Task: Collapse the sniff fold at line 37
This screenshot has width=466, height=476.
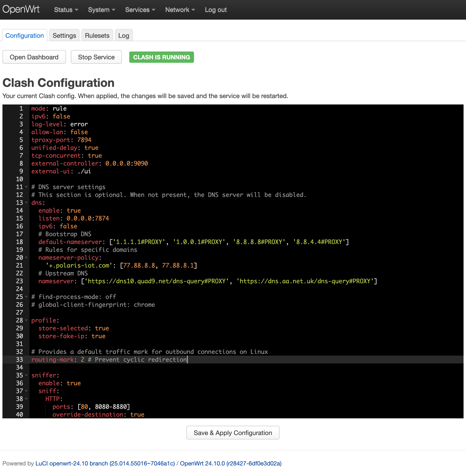Action: 26,391
